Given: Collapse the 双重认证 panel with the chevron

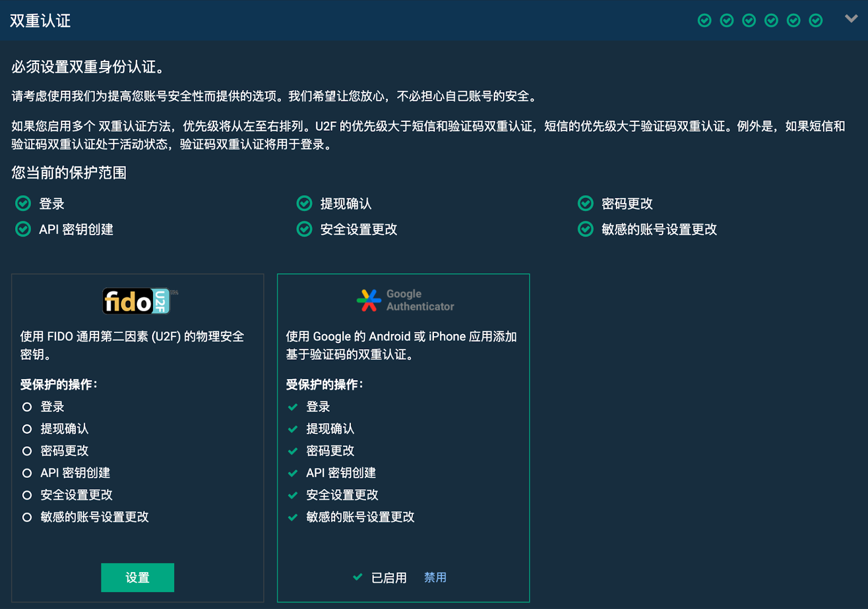Looking at the screenshot, I should [851, 19].
